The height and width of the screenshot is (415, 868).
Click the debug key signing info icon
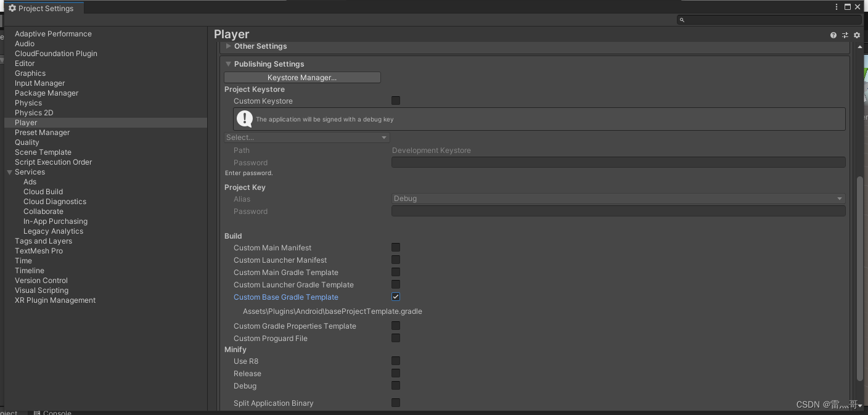(x=244, y=118)
